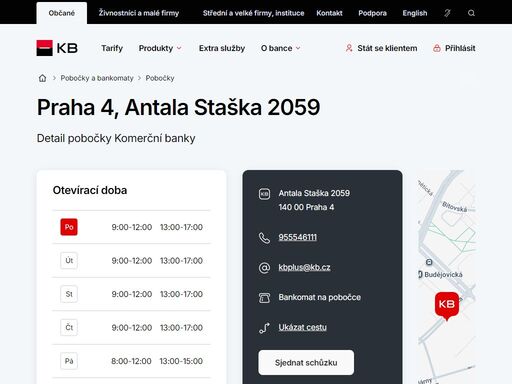512x384 pixels.
Task: Click Friday afternoon hours 13:00-15:00
Action: (181, 361)
